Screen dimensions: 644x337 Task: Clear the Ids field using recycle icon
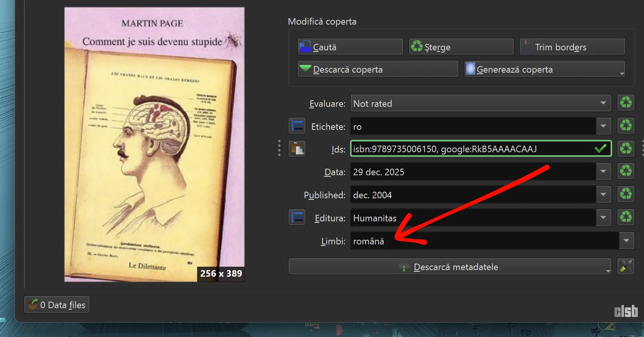(x=626, y=148)
